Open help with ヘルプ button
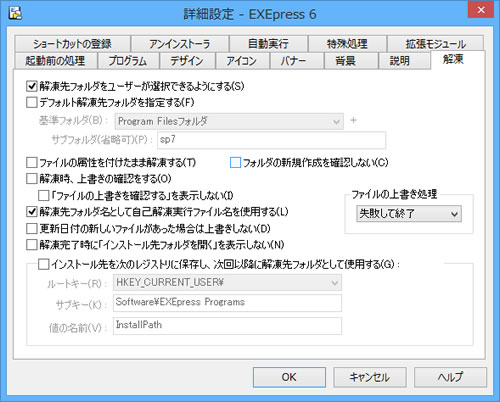Screen dimensions: 500x402 point(450,377)
